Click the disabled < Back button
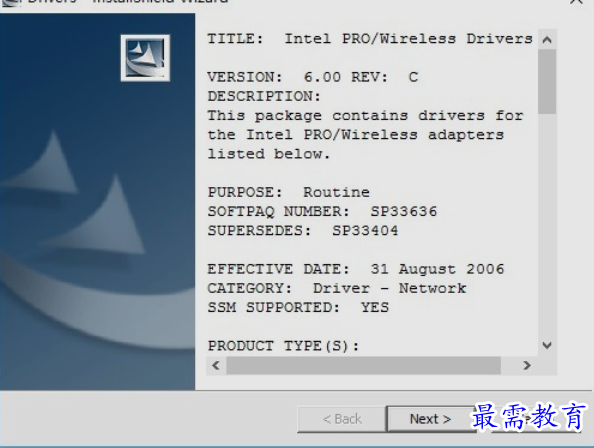The height and width of the screenshot is (448, 594). (342, 419)
